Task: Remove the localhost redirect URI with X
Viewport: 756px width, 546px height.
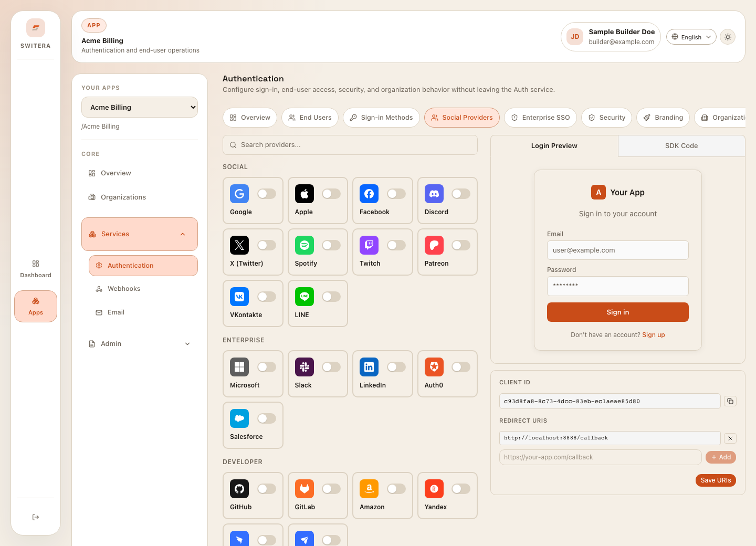Action: pos(730,438)
